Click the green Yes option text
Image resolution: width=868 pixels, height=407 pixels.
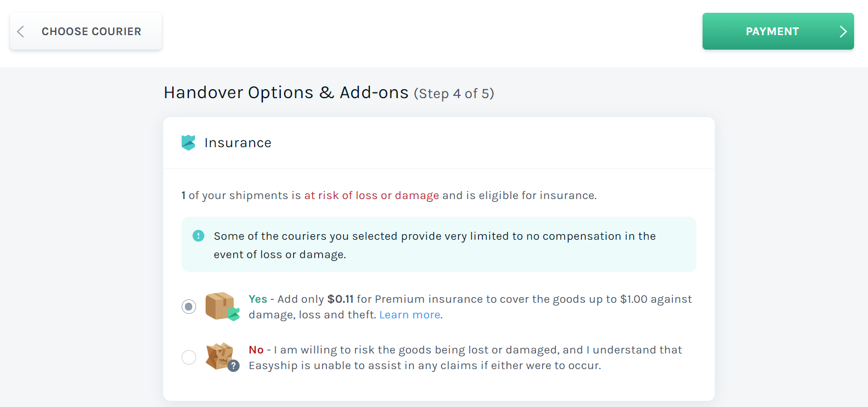(x=258, y=299)
